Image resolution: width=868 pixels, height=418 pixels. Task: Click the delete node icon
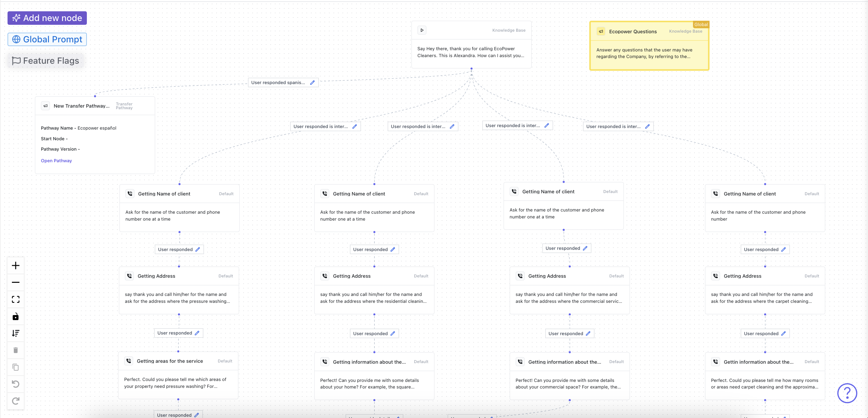click(15, 350)
